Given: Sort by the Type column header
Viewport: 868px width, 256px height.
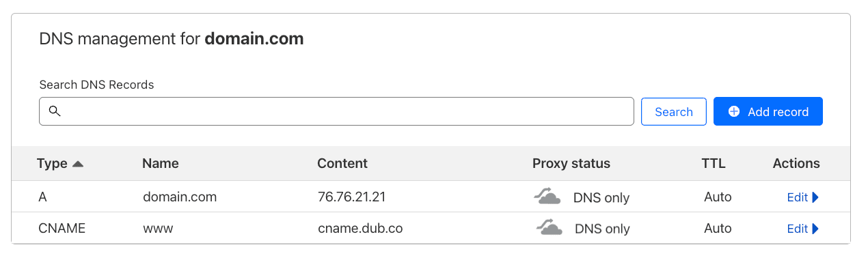Looking at the screenshot, I should [52, 163].
